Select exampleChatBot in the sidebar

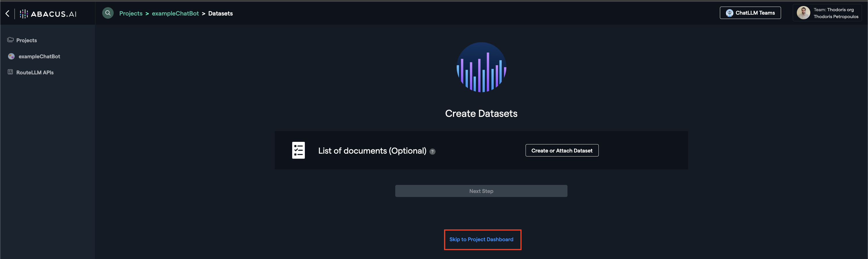coord(39,56)
